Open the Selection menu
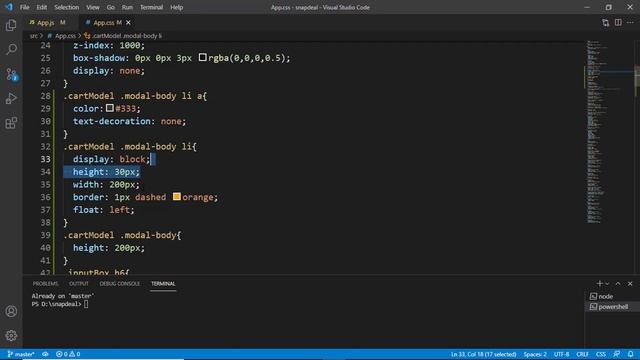This screenshot has height=360, width=640. click(x=67, y=7)
